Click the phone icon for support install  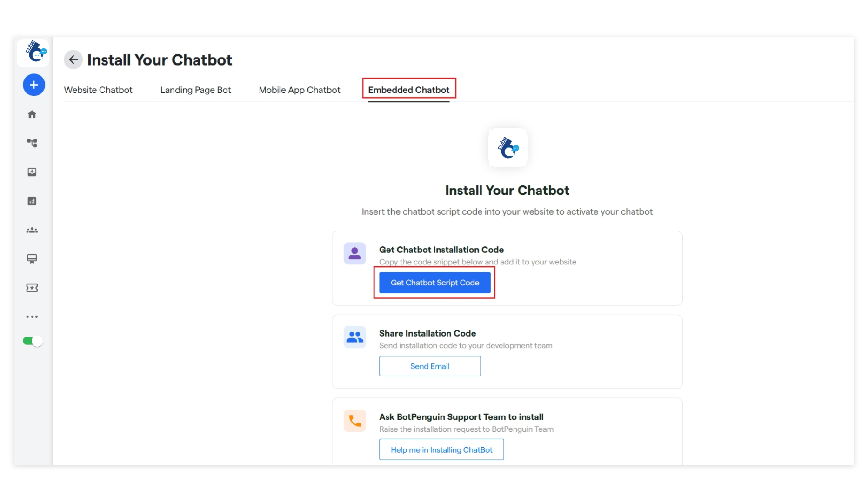(x=354, y=420)
